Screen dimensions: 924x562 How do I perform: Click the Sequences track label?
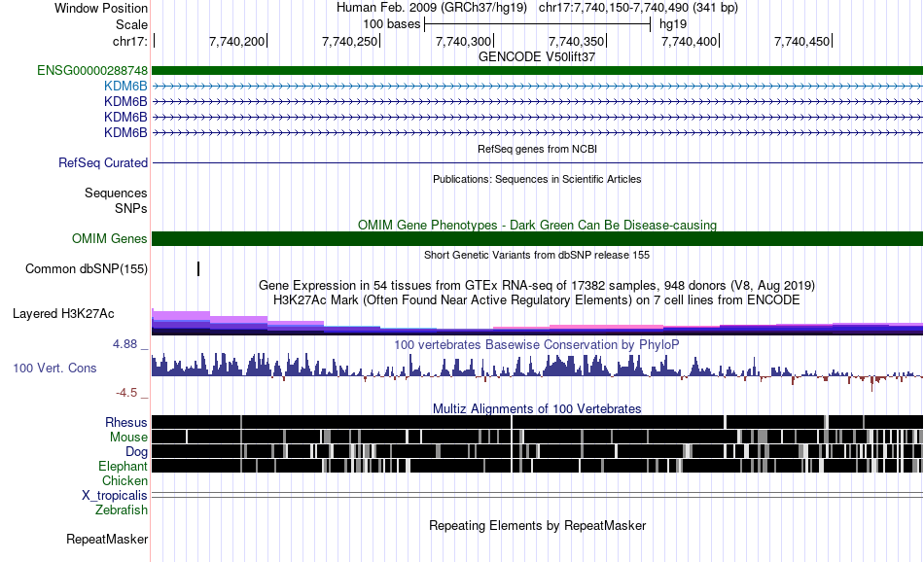[x=116, y=193]
